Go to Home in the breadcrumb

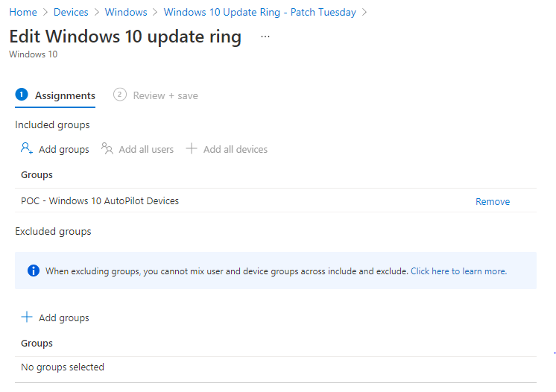23,12
